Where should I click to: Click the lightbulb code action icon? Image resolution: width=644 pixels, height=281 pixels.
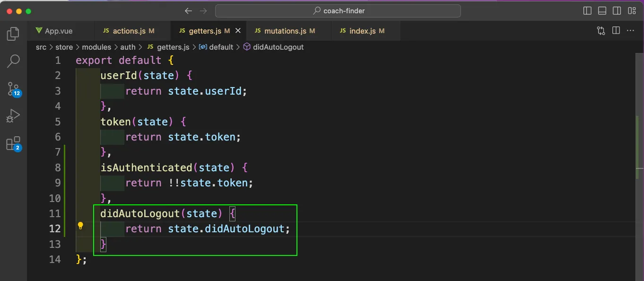pos(80,226)
